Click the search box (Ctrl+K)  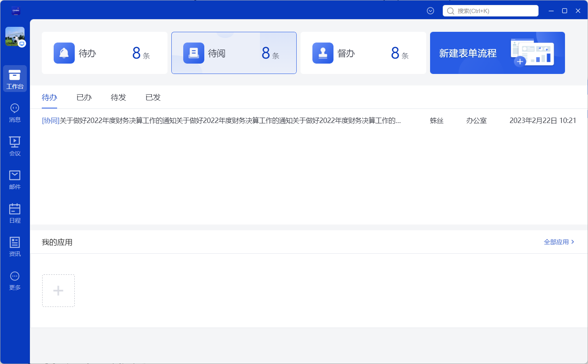[x=491, y=11]
